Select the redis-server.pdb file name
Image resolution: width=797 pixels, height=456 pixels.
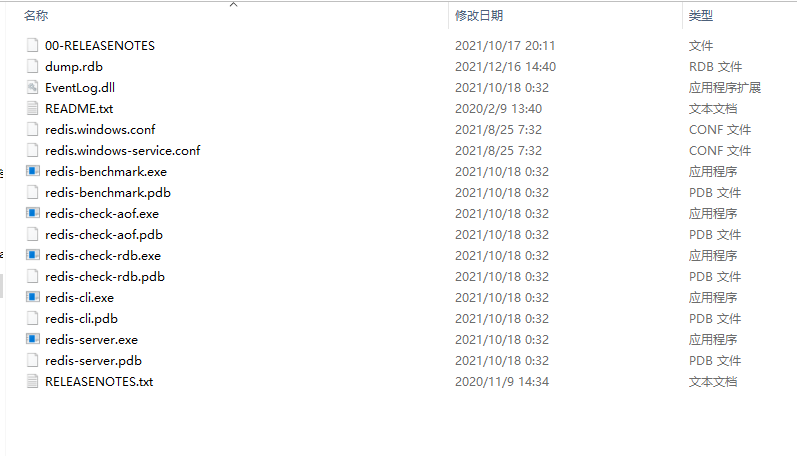(x=94, y=360)
